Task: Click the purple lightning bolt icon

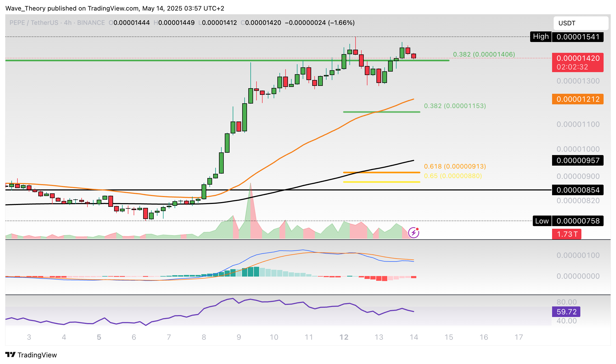Action: (414, 233)
